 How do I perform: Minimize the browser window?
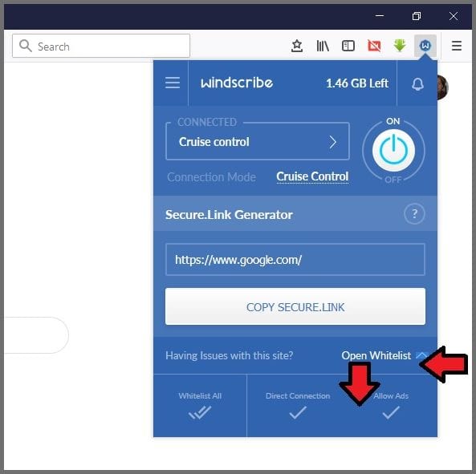380,16
